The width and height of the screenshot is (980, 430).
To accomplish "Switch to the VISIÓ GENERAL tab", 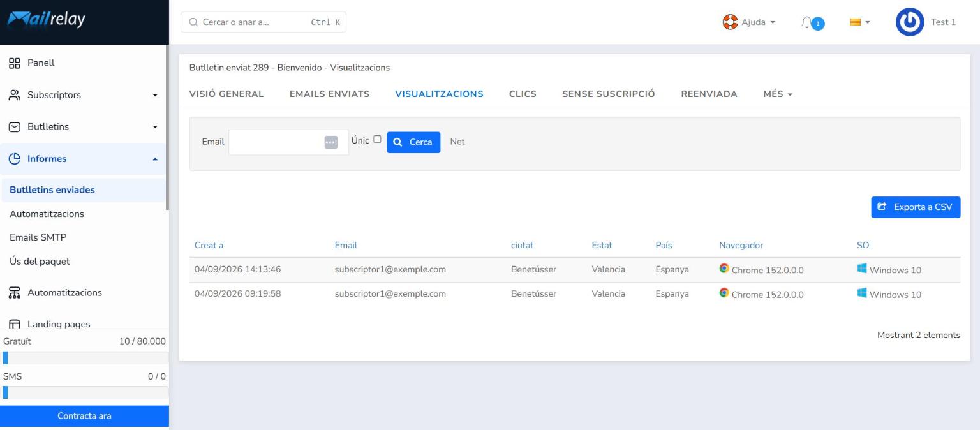I will pyautogui.click(x=226, y=94).
